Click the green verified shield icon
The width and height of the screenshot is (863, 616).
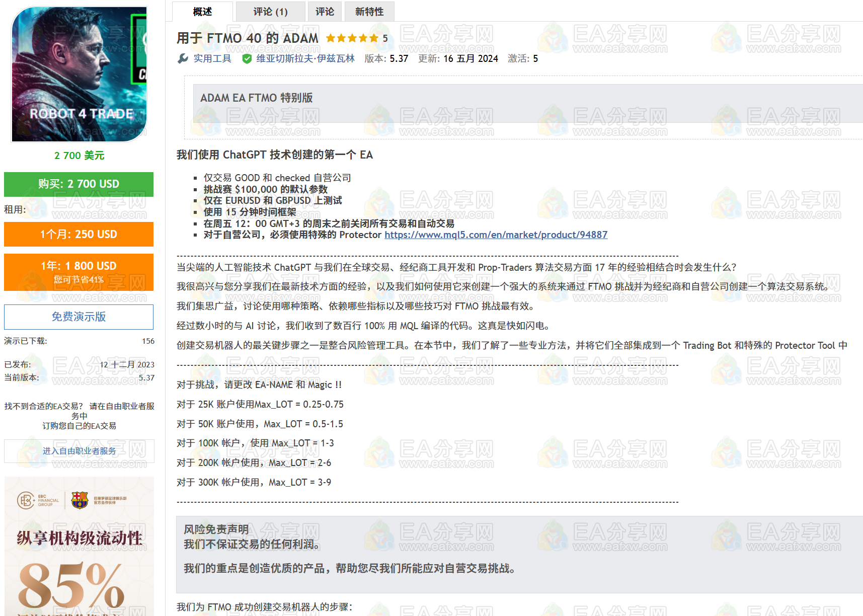click(247, 59)
